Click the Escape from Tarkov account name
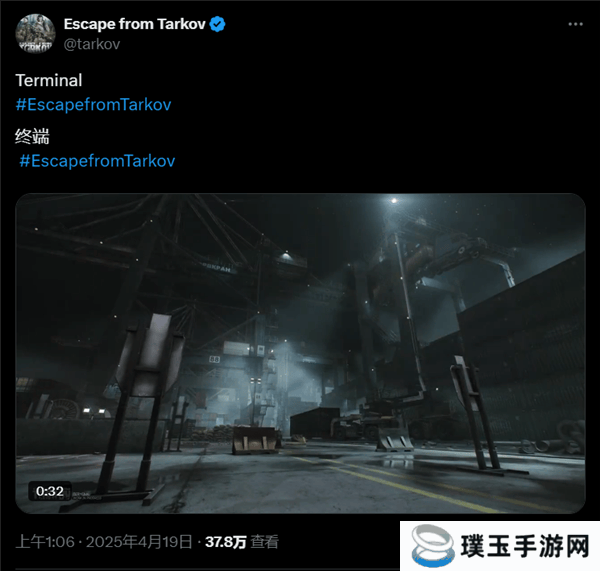This screenshot has width=600, height=571. 135,24
